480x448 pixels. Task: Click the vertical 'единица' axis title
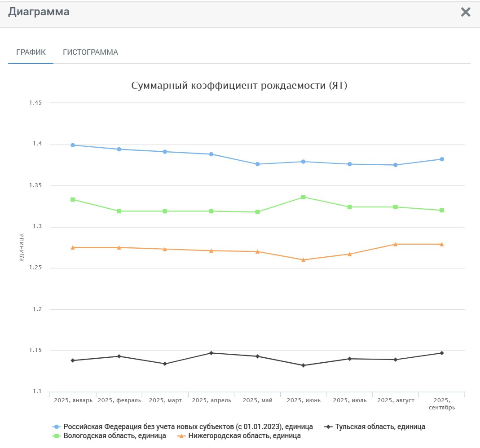click(21, 247)
